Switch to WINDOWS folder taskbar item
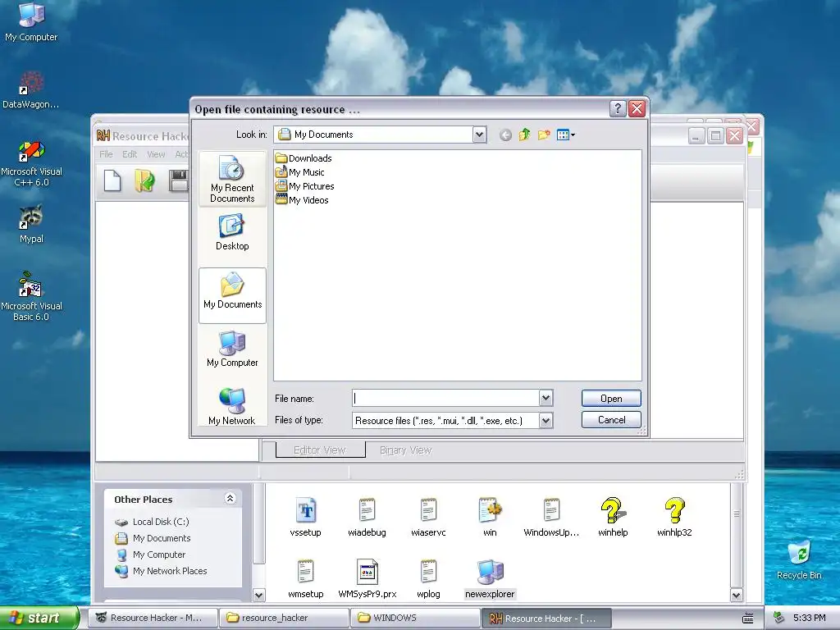Viewport: 840px width, 630px height. point(415,618)
